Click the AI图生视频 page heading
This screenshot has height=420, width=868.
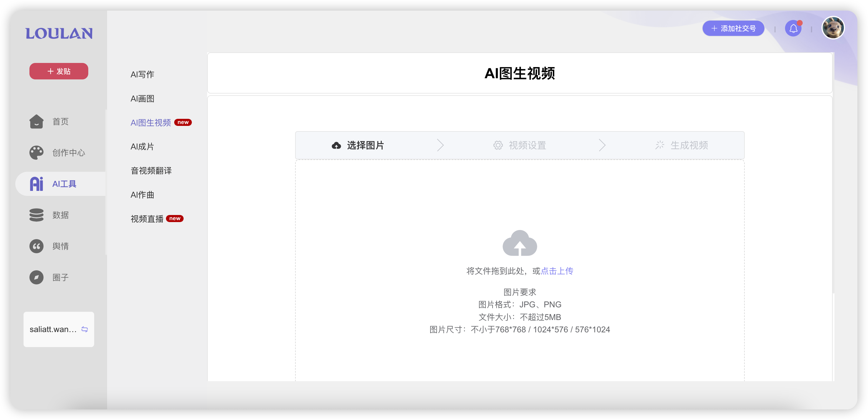520,73
